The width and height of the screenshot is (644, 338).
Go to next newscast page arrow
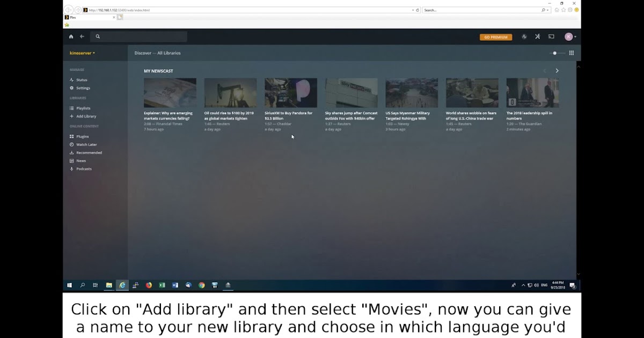(557, 71)
